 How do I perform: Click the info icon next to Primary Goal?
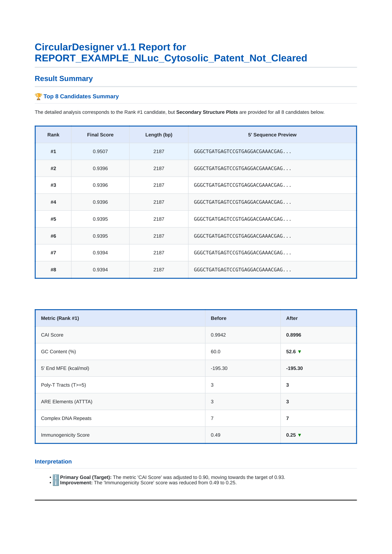coord(56,477)
